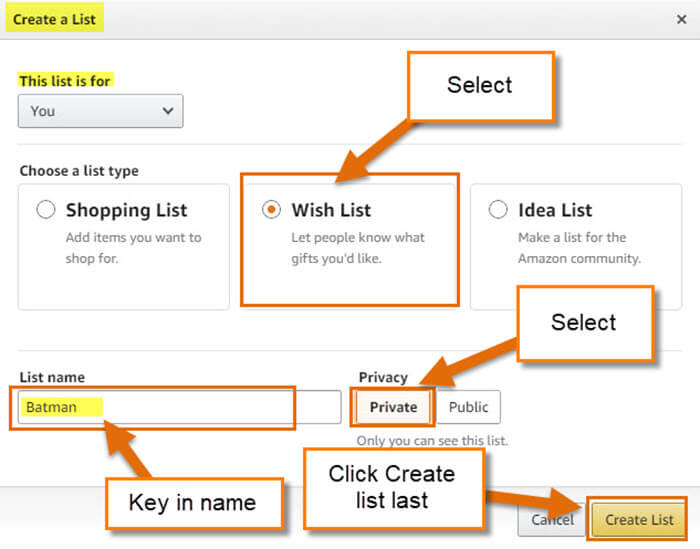
Task: Select the Wish List radio button
Action: click(271, 209)
